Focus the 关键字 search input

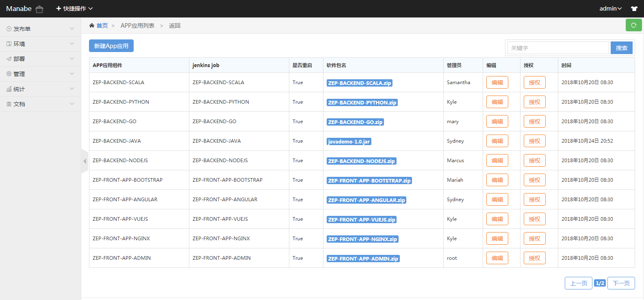click(558, 48)
